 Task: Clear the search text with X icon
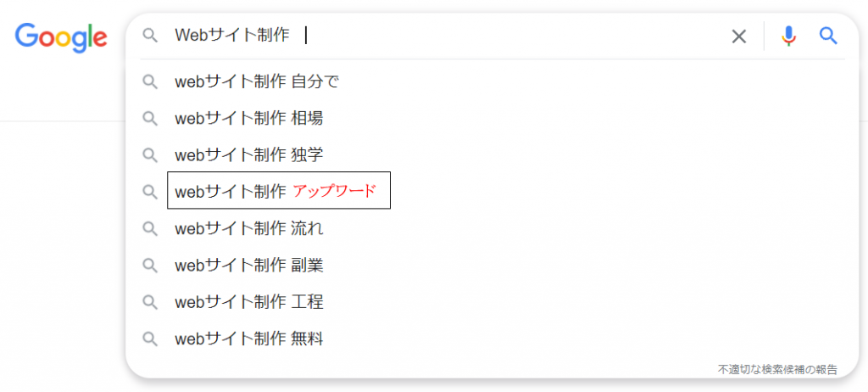point(739,36)
